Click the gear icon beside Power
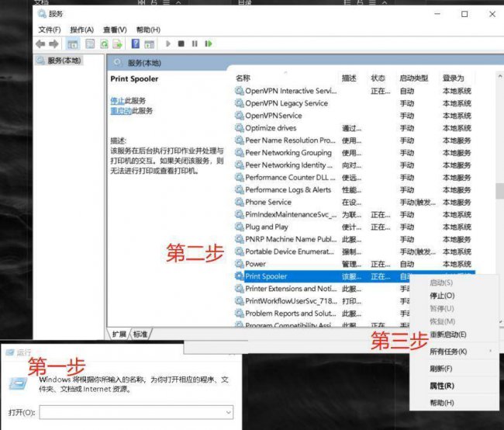The width and height of the screenshot is (504, 430). coord(239,264)
